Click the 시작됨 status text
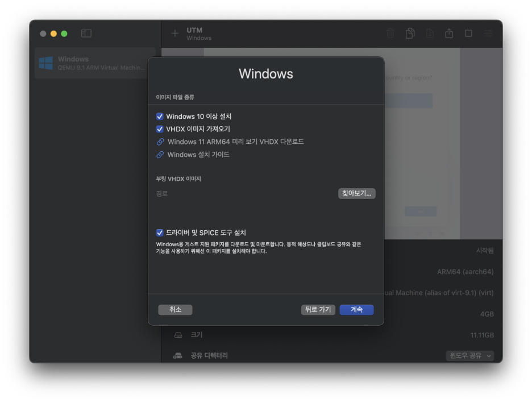532x402 pixels. [485, 251]
